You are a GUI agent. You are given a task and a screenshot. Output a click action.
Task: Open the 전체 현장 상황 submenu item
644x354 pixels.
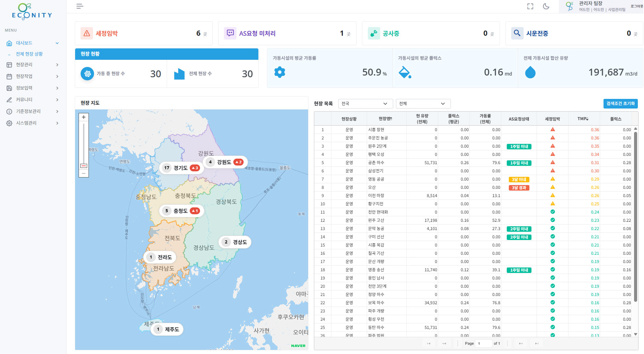click(x=29, y=54)
